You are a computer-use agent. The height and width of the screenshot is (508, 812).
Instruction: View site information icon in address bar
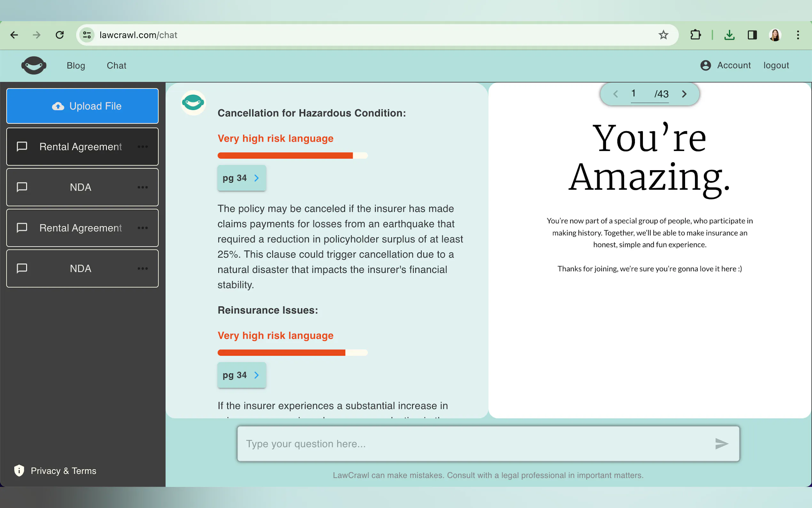click(x=87, y=35)
